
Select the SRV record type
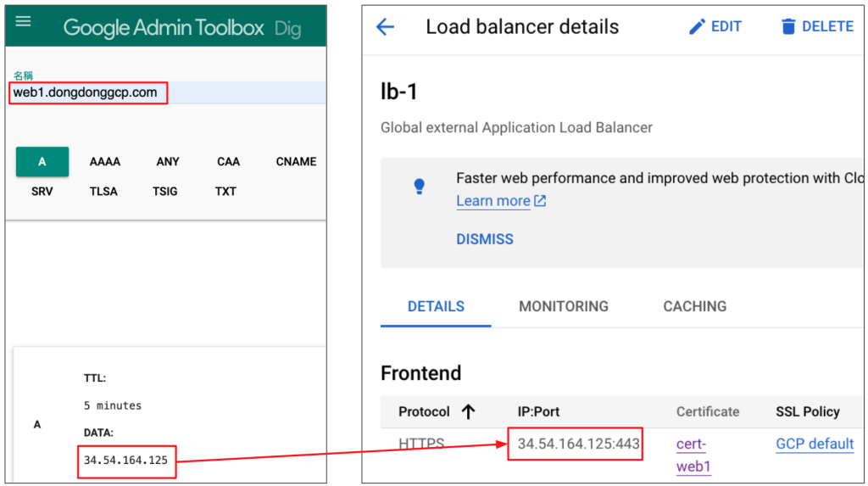tap(42, 192)
